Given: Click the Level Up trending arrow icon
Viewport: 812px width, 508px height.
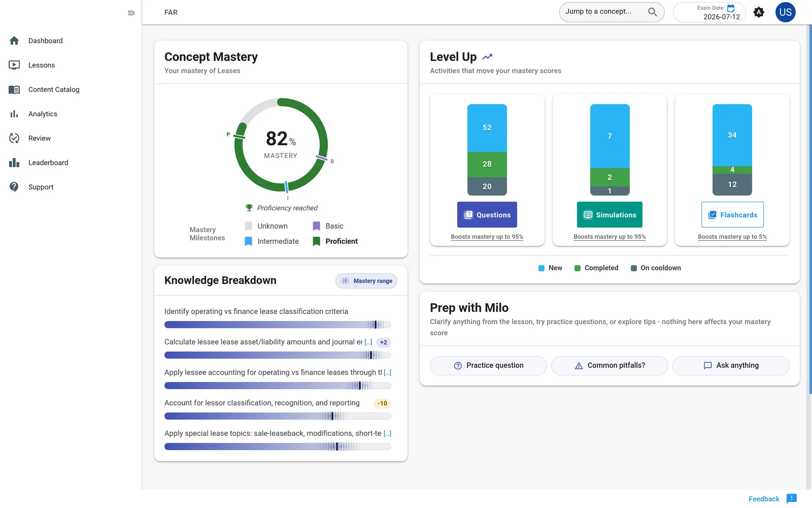Looking at the screenshot, I should tap(487, 57).
